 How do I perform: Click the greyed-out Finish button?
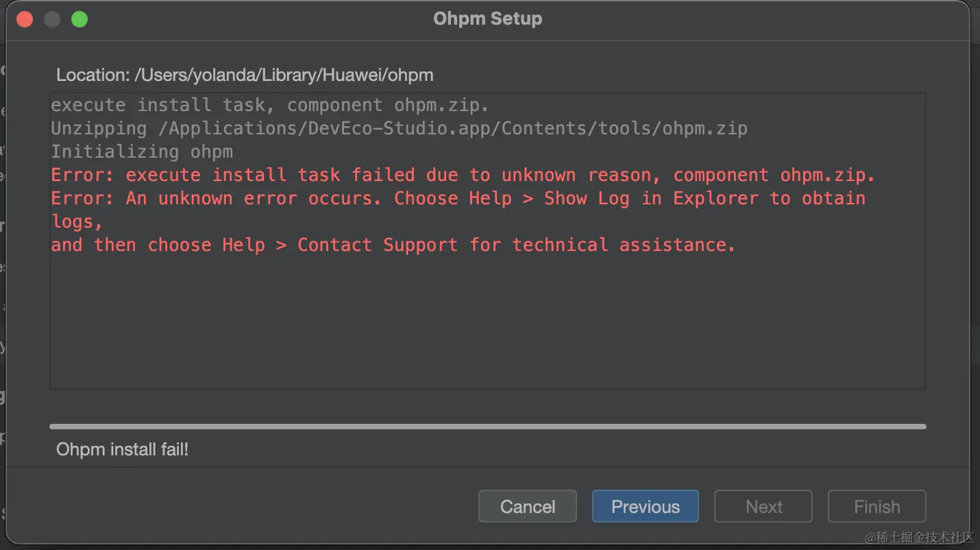pyautogui.click(x=877, y=507)
